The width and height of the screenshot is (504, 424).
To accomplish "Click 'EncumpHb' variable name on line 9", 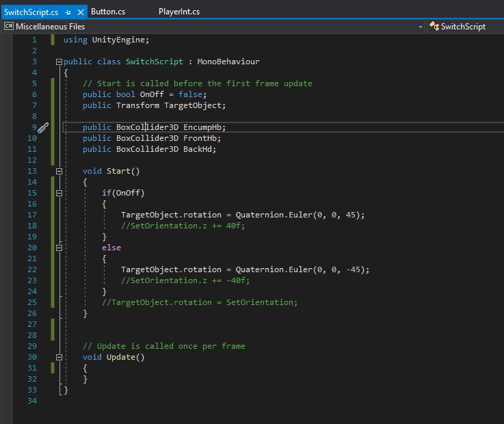I will [202, 127].
